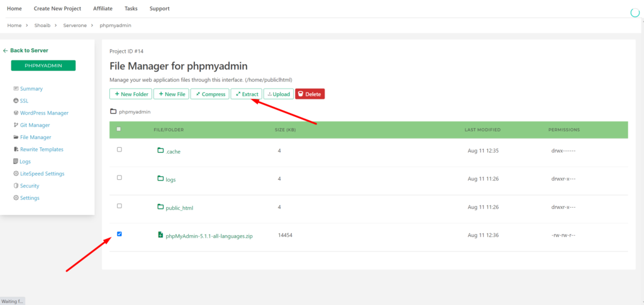Open the LiteSpeed Settings sidebar link

pyautogui.click(x=42, y=174)
